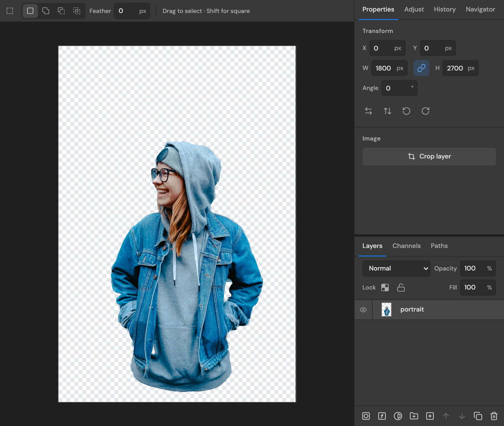This screenshot has height=426, width=504.
Task: Click the X position field
Action: tap(387, 48)
